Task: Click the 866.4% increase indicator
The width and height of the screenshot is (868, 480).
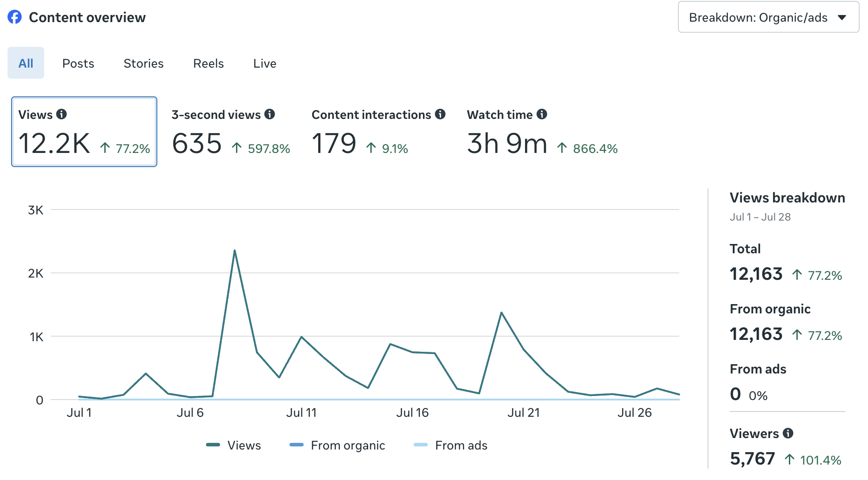Action: (x=587, y=149)
